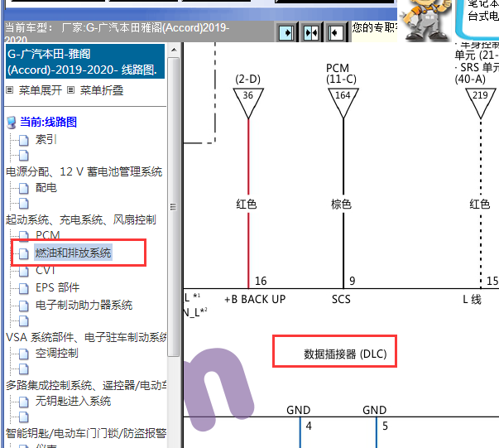Viewport: 499px width, 448px height.
Task: Open 当前:线路图 root node
Action: click(x=48, y=122)
